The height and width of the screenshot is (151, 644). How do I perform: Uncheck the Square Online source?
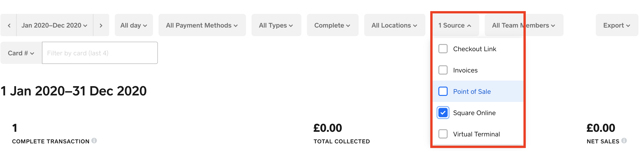[443, 113]
